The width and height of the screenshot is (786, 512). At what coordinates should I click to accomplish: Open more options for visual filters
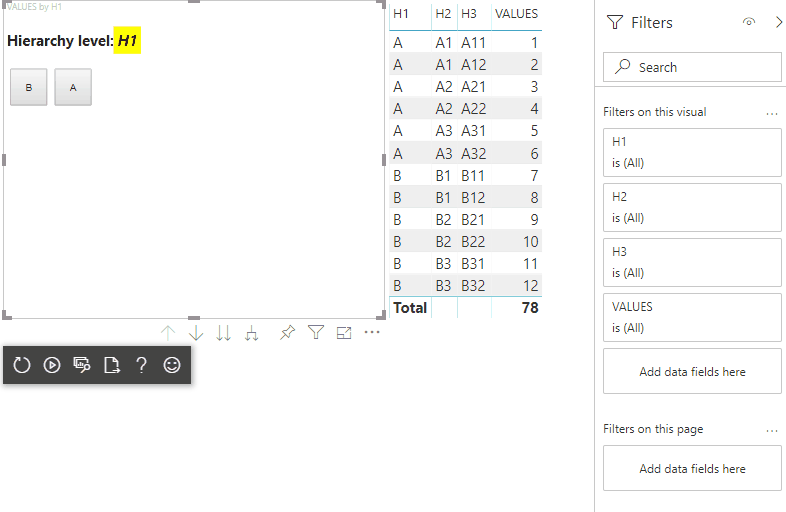(x=771, y=113)
